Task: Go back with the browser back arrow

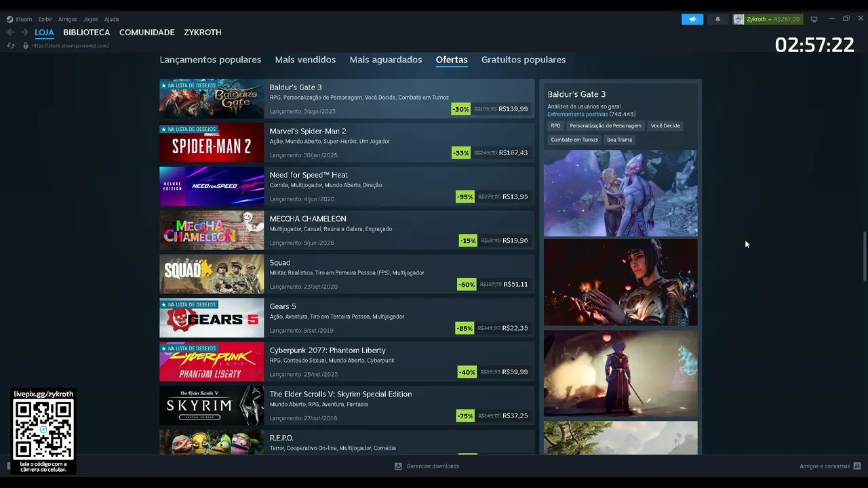Action: coord(10,33)
